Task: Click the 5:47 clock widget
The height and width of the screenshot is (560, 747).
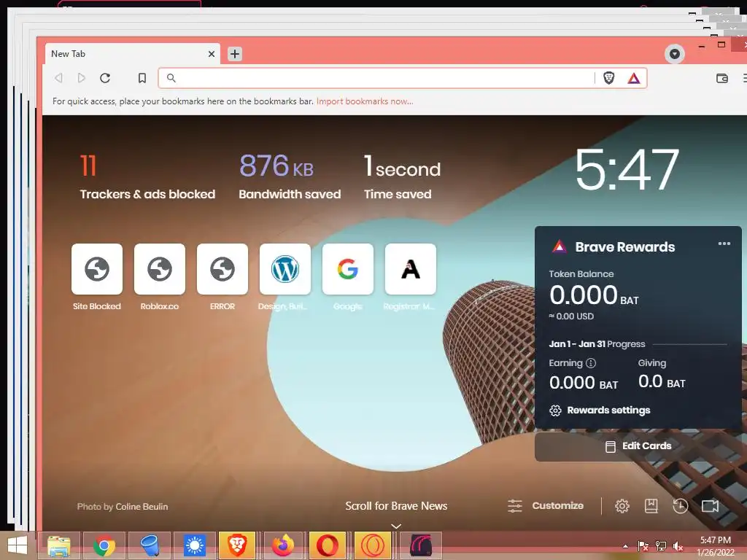Action: click(627, 169)
